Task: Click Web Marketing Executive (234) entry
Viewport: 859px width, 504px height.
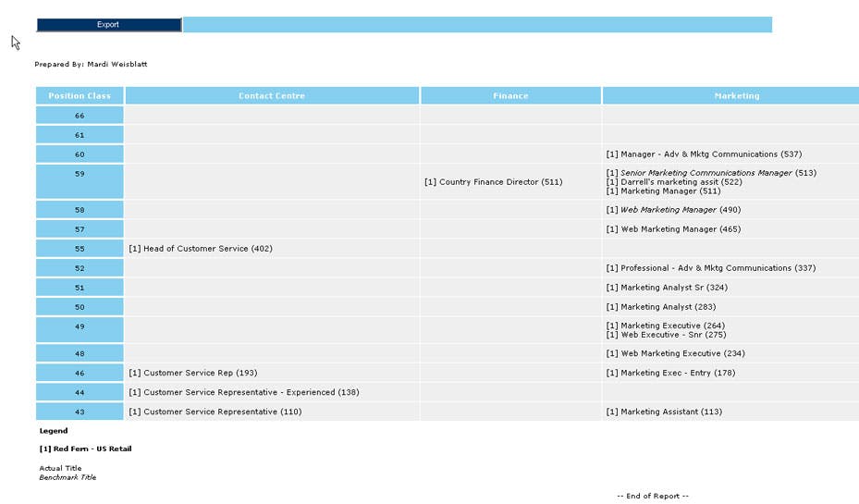Action: tap(676, 353)
